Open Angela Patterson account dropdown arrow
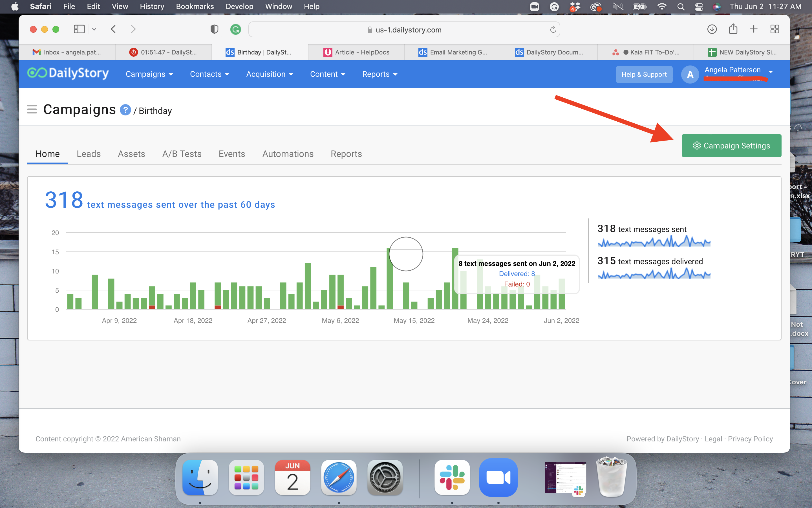 point(771,72)
